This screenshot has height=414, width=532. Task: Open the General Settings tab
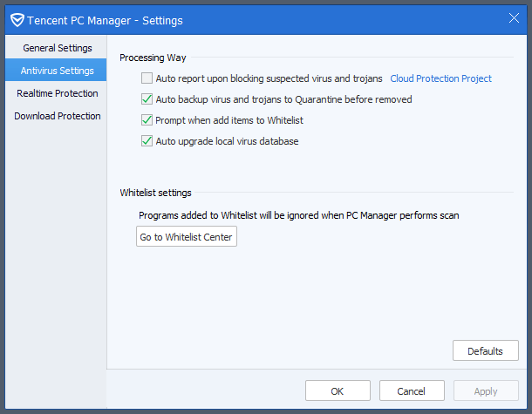[57, 48]
